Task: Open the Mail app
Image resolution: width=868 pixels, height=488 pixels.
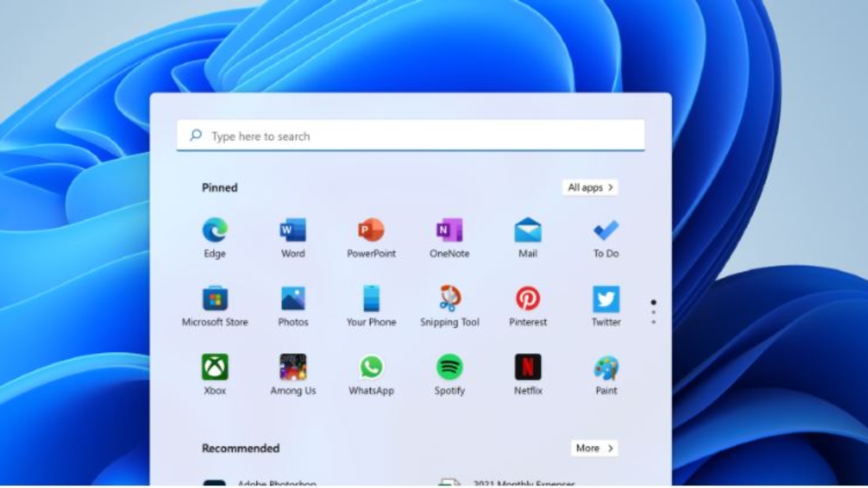Action: pyautogui.click(x=527, y=233)
